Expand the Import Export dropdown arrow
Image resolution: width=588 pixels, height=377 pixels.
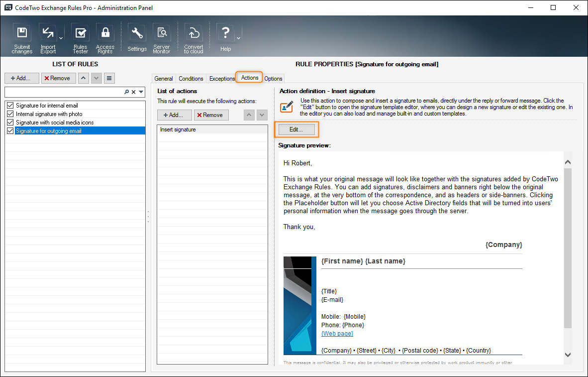[61, 38]
